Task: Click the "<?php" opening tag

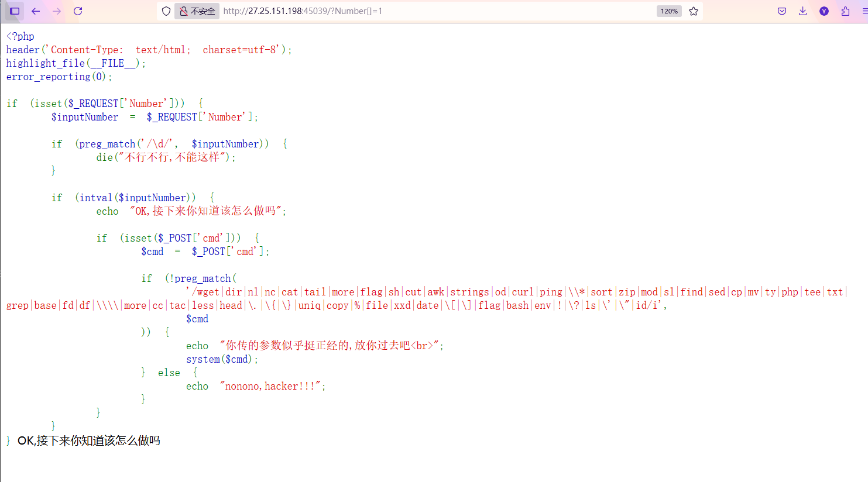Action: click(20, 36)
